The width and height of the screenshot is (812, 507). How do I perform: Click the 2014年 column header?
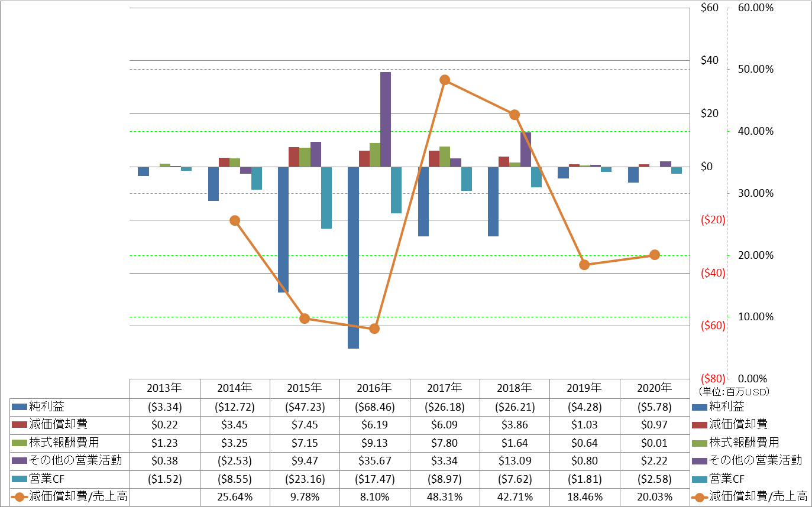pyautogui.click(x=235, y=388)
